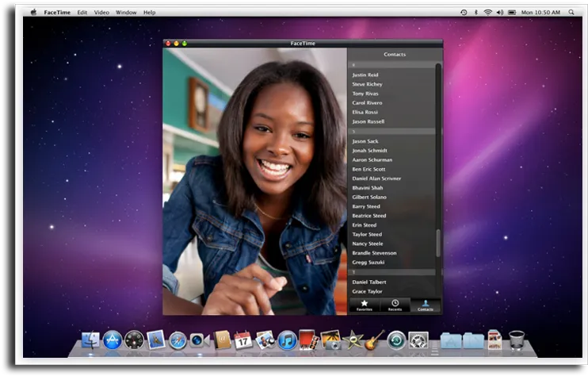
Task: Click the Mon 10:50 AM clock
Action: pyautogui.click(x=540, y=13)
